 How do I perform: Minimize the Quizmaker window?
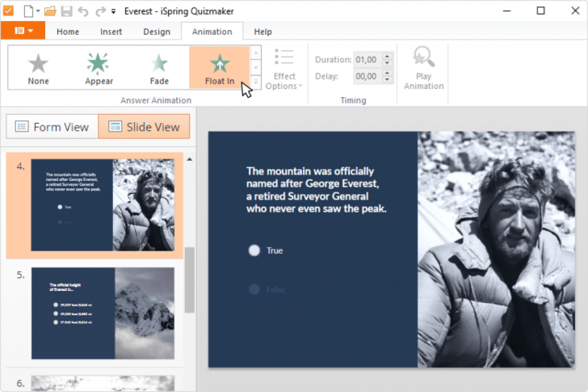point(507,11)
